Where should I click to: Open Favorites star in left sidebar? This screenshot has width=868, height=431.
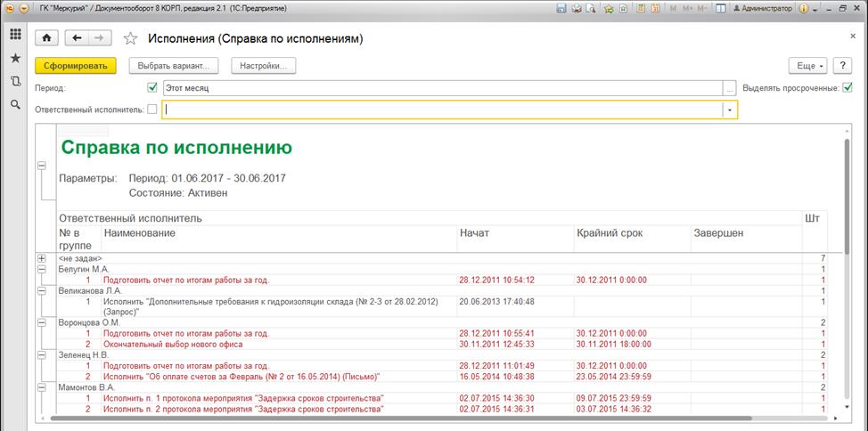(x=15, y=58)
